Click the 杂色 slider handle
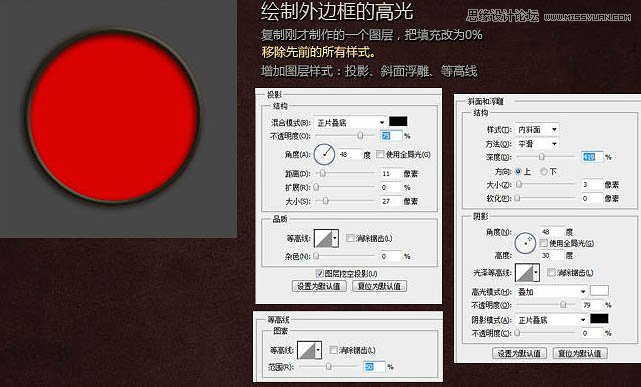Image resolution: width=641 pixels, height=387 pixels. tap(316, 256)
